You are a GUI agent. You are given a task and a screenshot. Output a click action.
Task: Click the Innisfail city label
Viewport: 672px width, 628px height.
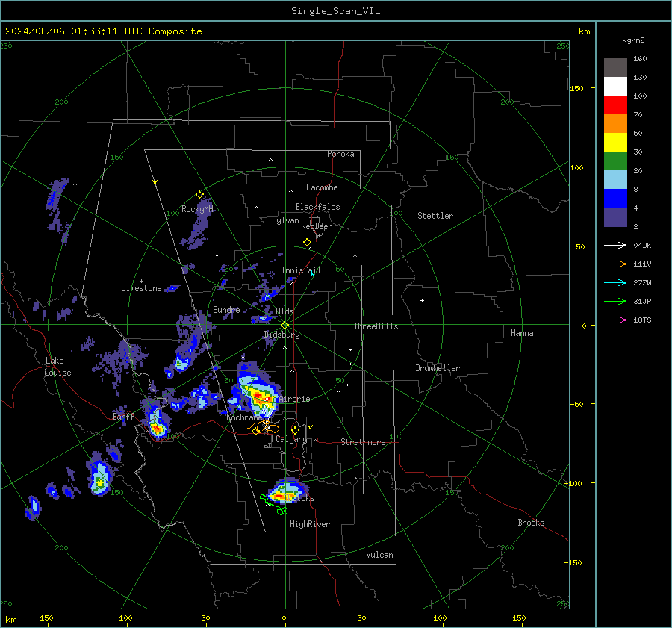(x=301, y=270)
